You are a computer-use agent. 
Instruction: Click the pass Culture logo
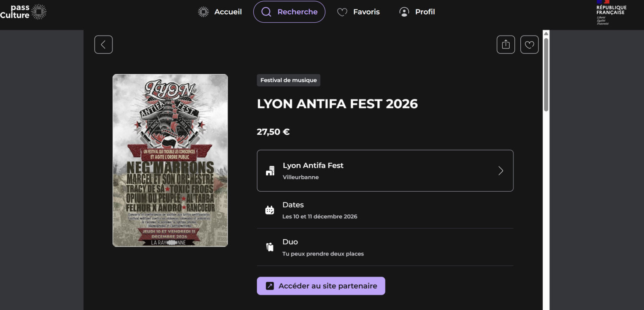23,12
